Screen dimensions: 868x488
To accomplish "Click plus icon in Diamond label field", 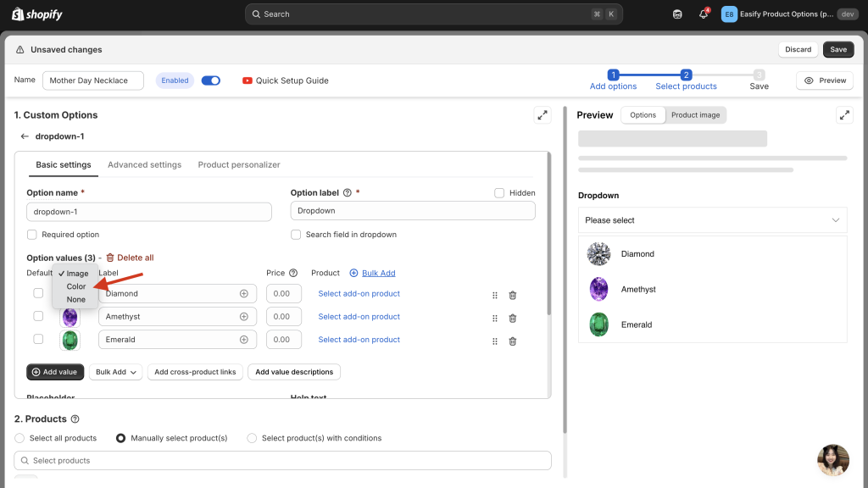I will point(244,294).
